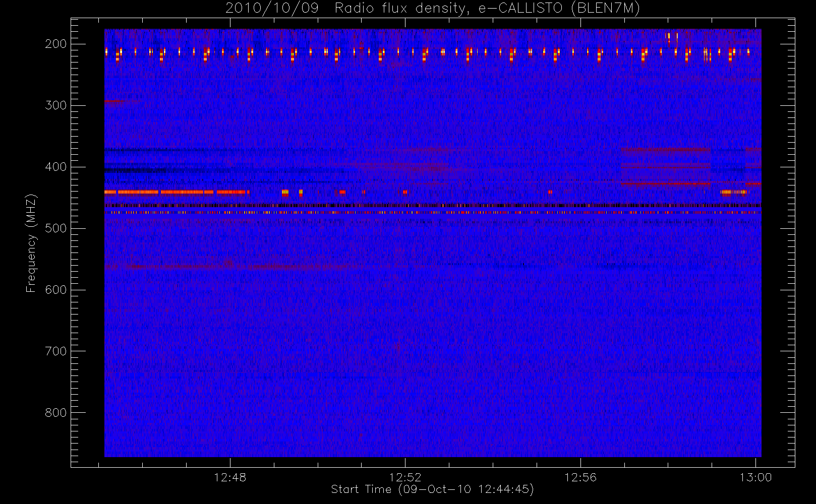Click the "Frequency (MHZ)" axis label
This screenshot has width=816, height=504.
31,243
